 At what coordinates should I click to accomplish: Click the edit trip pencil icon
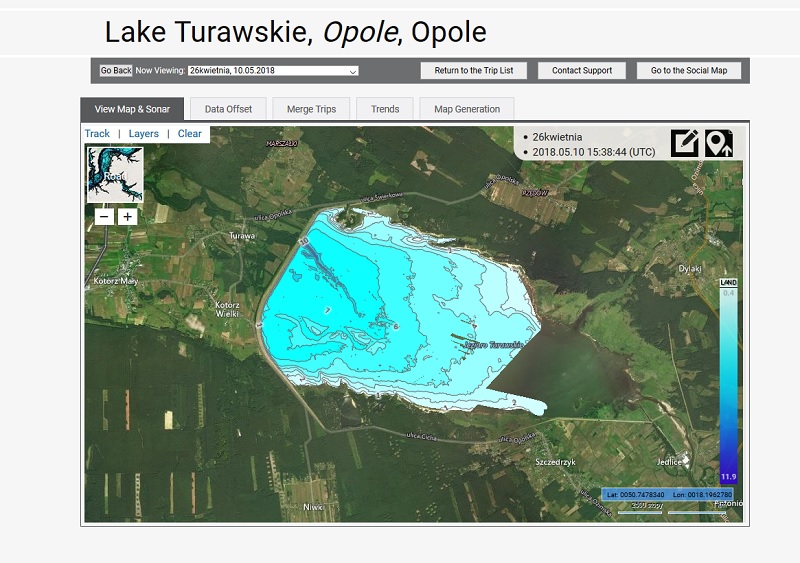coord(685,143)
